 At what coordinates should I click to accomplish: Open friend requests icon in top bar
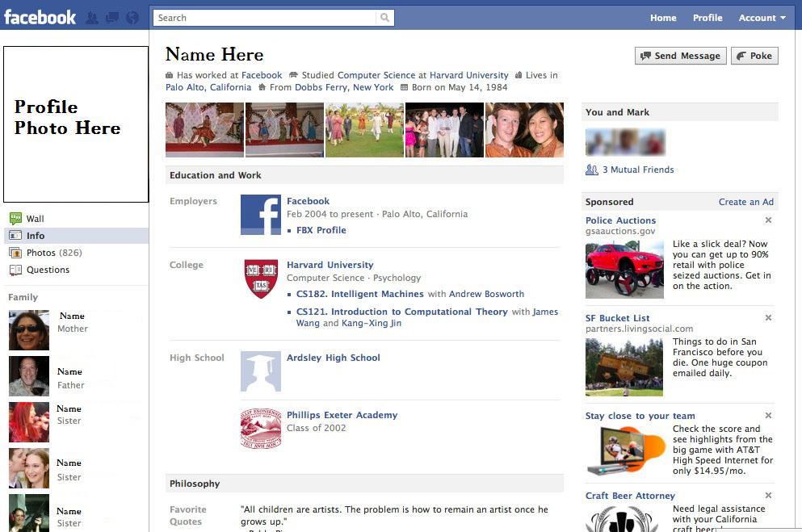92,18
